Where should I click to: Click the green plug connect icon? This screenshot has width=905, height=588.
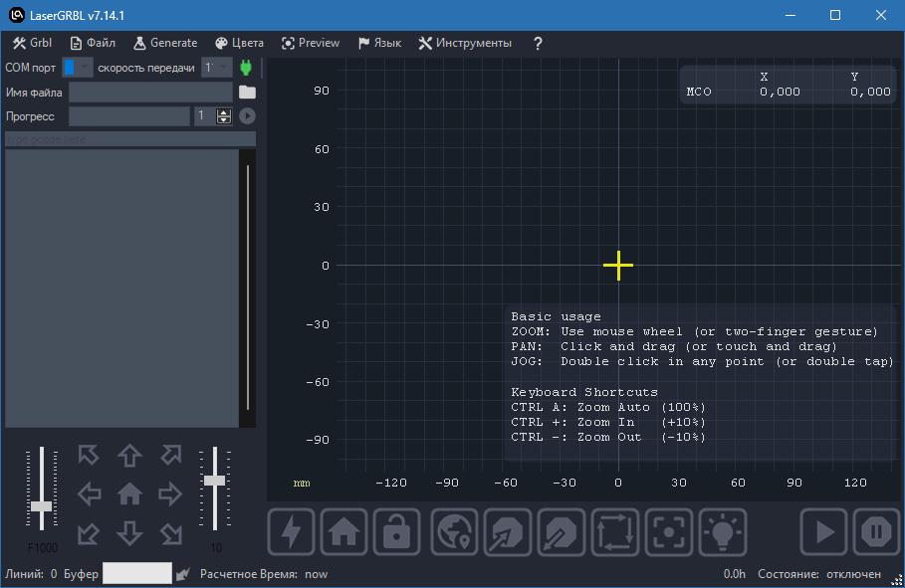click(246, 68)
